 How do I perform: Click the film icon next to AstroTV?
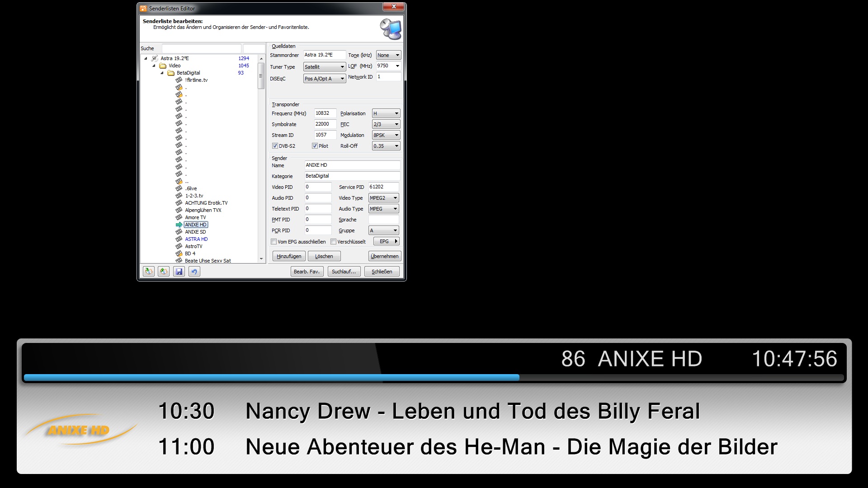(179, 246)
